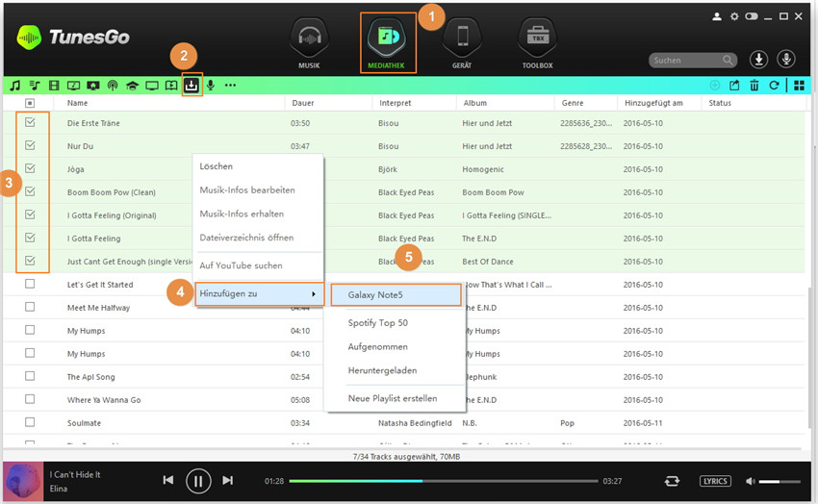Image resolution: width=818 pixels, height=504 pixels.
Task: Show the downloaded tracks category
Action: pyautogui.click(x=192, y=85)
